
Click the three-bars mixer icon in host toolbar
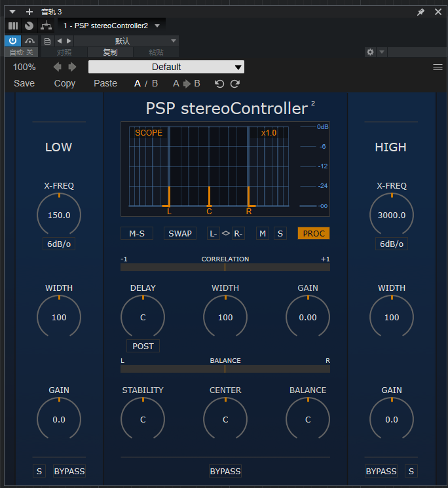click(x=13, y=26)
